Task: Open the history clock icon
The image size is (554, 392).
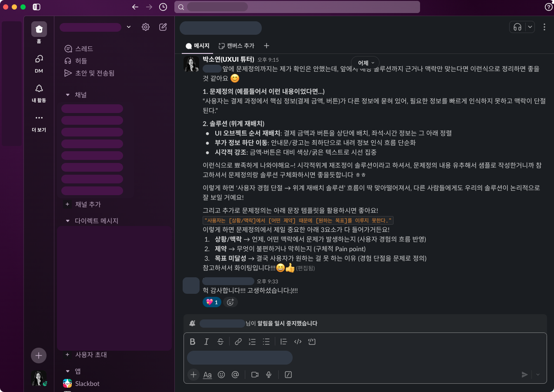Action: (x=163, y=7)
